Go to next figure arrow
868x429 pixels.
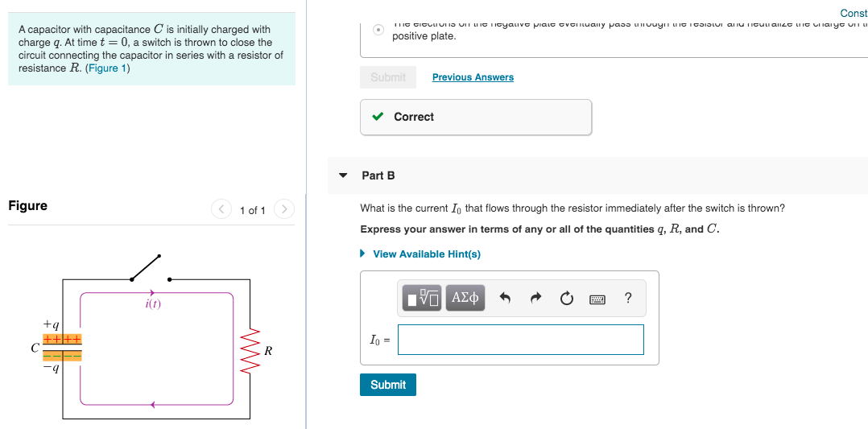click(284, 209)
